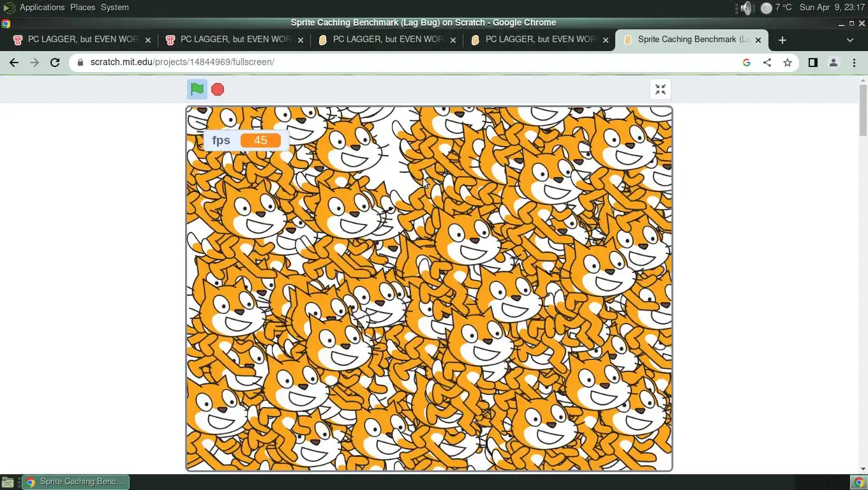Click the volume speaker icon in the top panel
Screen dimensions: 868x490
747,8
